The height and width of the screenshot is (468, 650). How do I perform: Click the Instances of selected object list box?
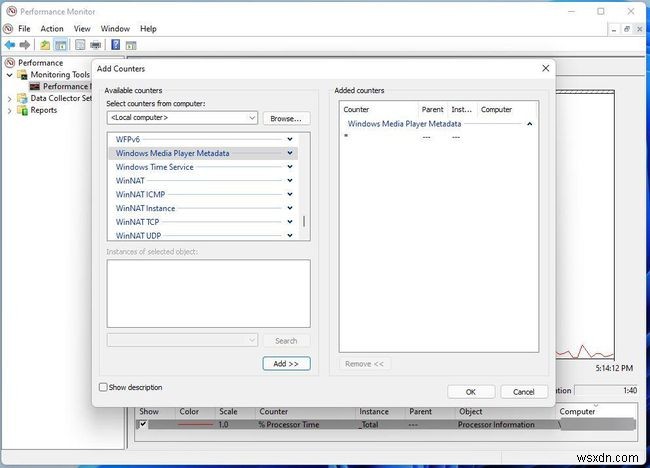(209, 293)
